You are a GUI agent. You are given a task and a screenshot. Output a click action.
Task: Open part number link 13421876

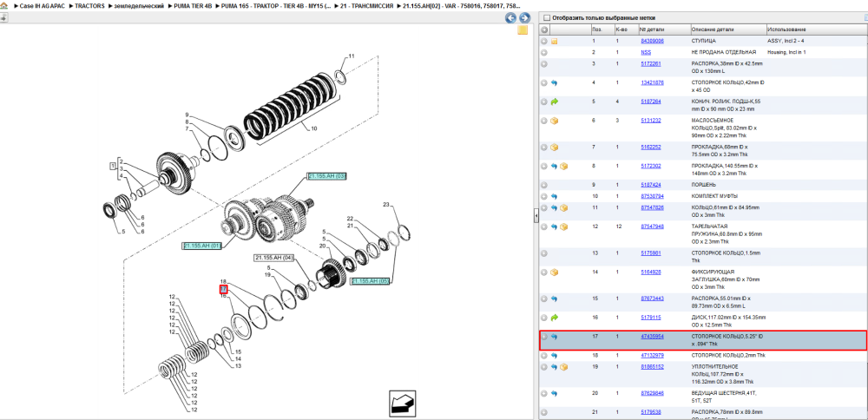(x=652, y=83)
